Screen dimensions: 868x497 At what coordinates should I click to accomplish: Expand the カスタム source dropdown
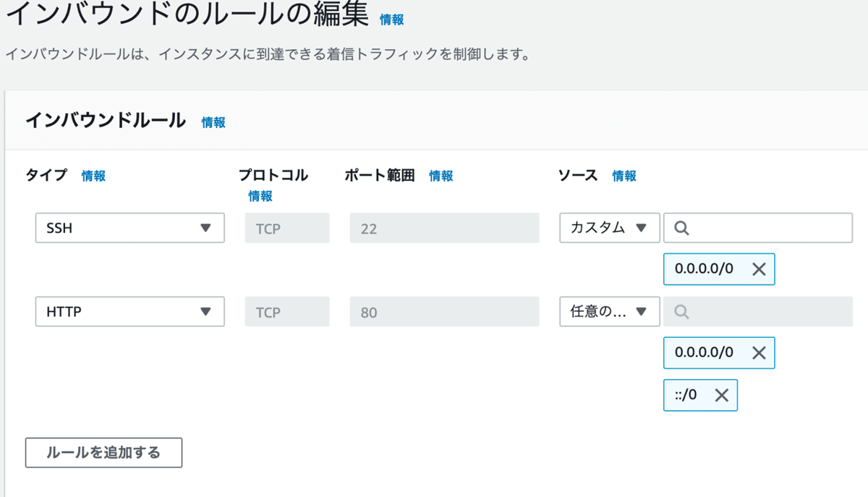click(x=609, y=228)
